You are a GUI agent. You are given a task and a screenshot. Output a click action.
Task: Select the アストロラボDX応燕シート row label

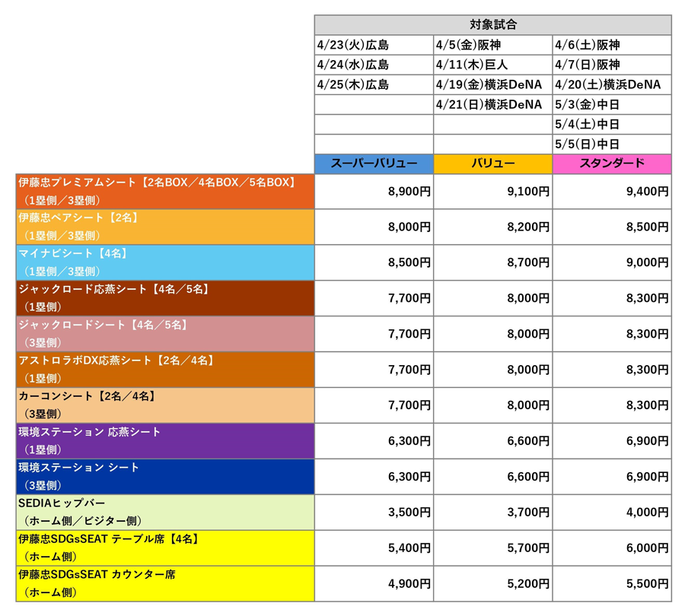165,370
